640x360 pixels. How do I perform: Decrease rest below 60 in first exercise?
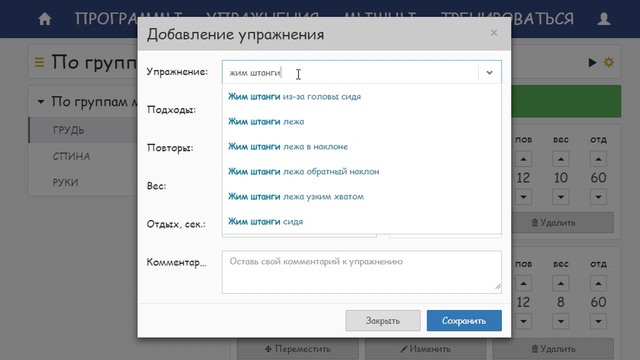tap(598, 197)
